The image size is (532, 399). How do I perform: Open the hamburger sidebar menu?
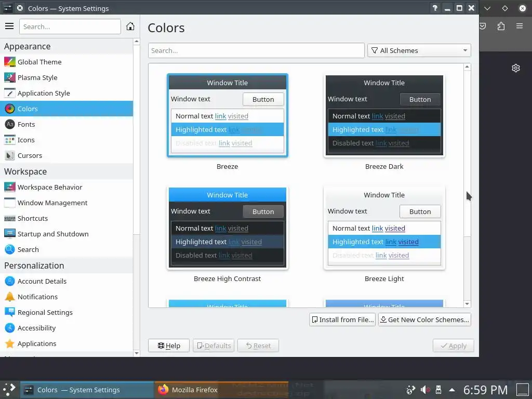tap(9, 26)
